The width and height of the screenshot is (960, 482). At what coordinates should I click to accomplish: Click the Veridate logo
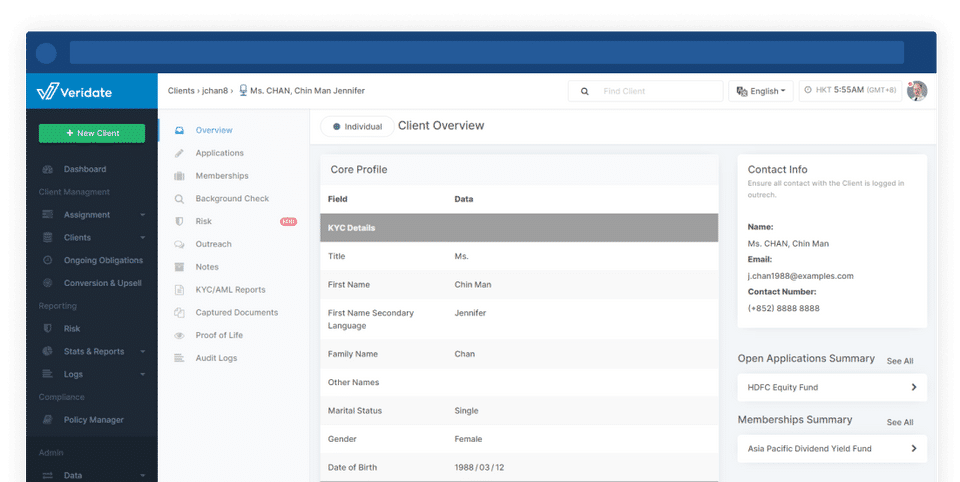74,92
